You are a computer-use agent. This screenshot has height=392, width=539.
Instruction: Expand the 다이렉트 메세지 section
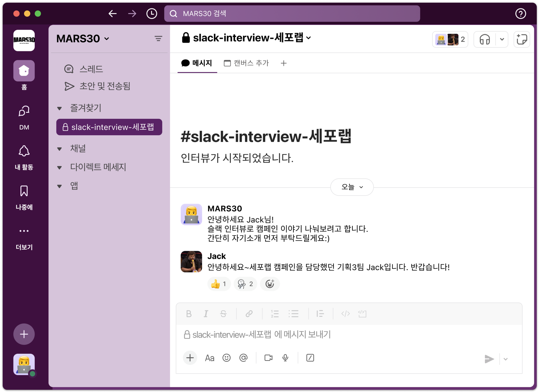pyautogui.click(x=60, y=168)
